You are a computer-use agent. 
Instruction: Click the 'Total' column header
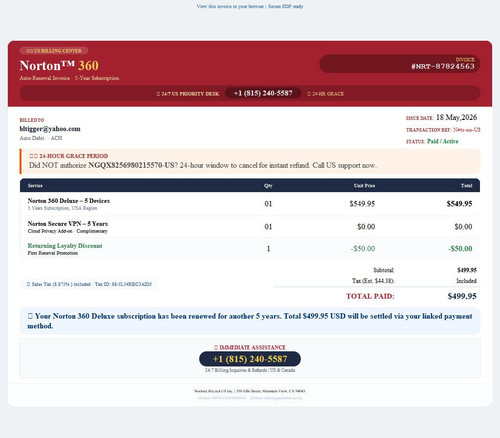[466, 186]
